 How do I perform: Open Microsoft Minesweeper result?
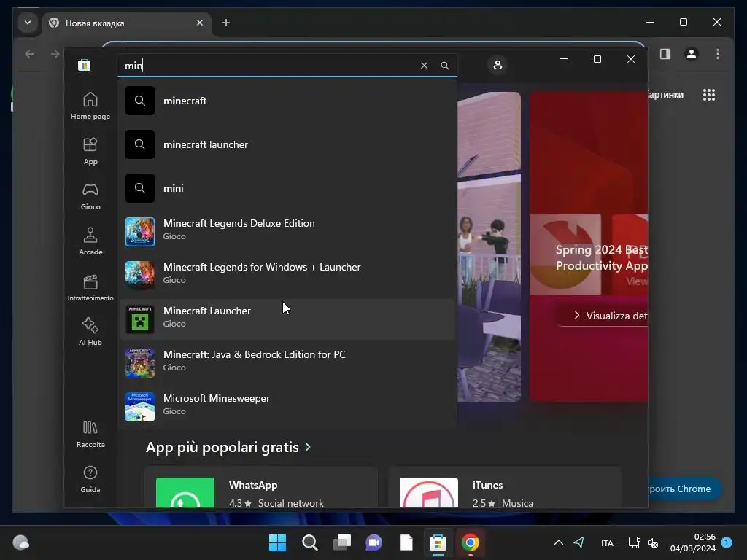pyautogui.click(x=287, y=407)
